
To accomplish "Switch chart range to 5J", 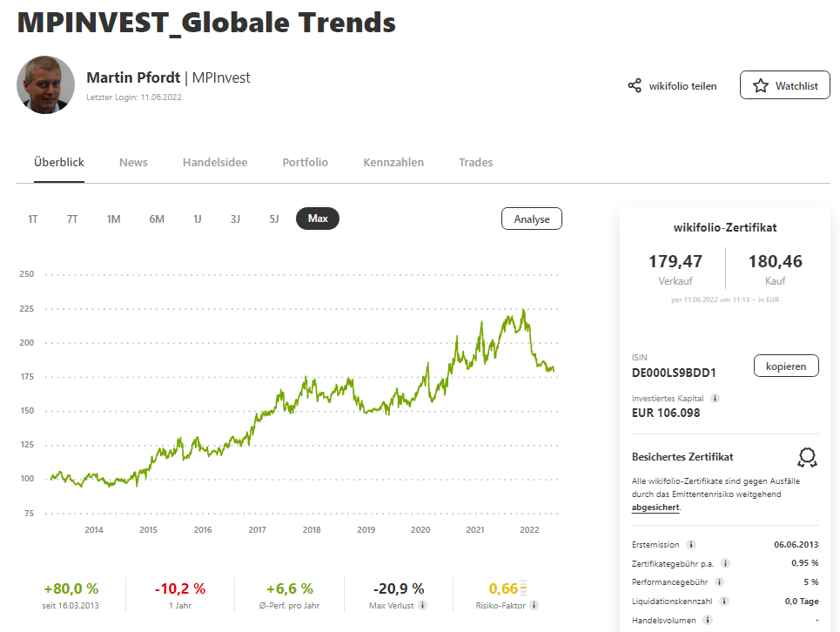I will pos(274,219).
